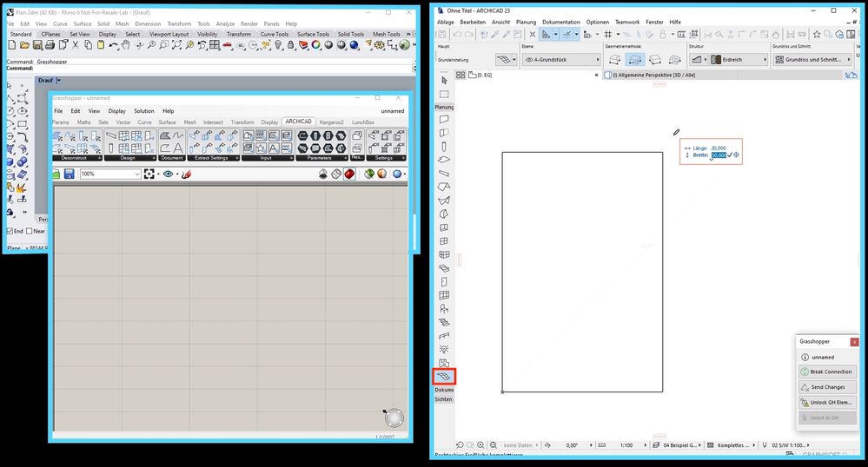
Task: Click the Favorites star icon in ARCHICAD toolbar
Action: (817, 35)
